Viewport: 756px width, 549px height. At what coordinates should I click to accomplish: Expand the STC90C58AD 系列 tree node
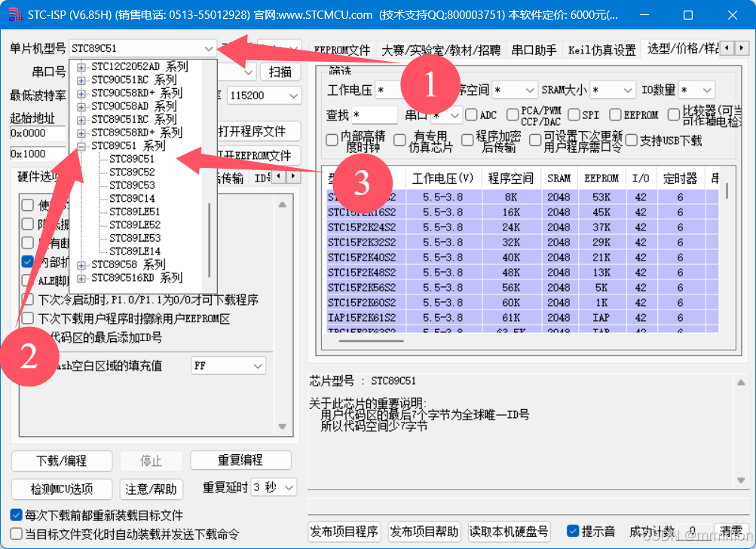[81, 106]
